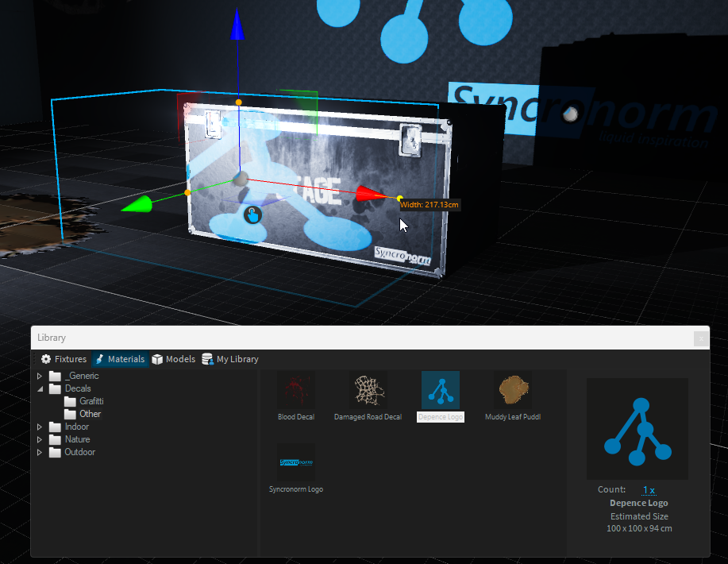Select the Depence Logo thumbnail
This screenshot has height=564, width=728.
(x=441, y=390)
